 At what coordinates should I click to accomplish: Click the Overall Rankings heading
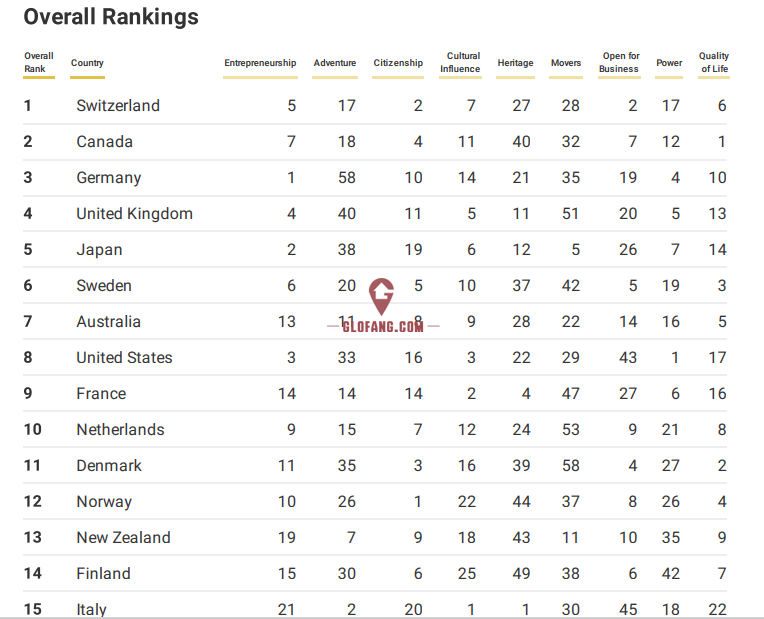[x=111, y=17]
